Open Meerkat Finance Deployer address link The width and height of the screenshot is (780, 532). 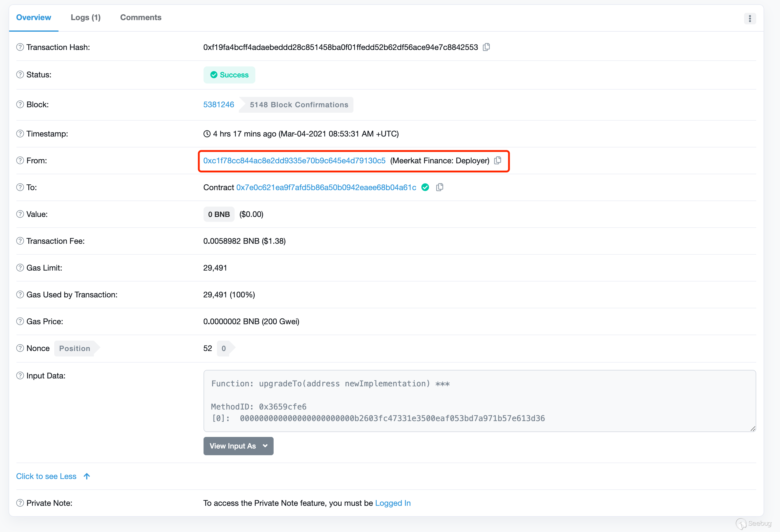[294, 161]
